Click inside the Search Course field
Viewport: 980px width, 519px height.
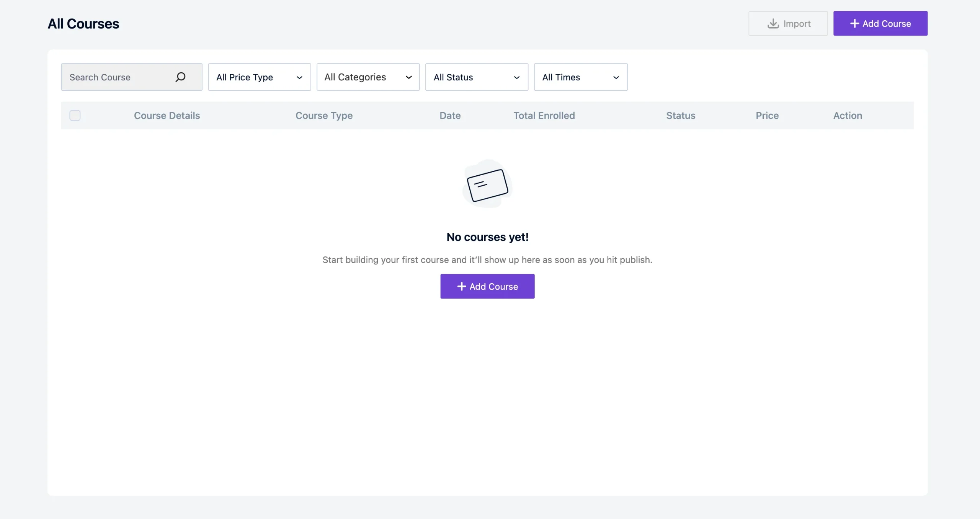115,77
